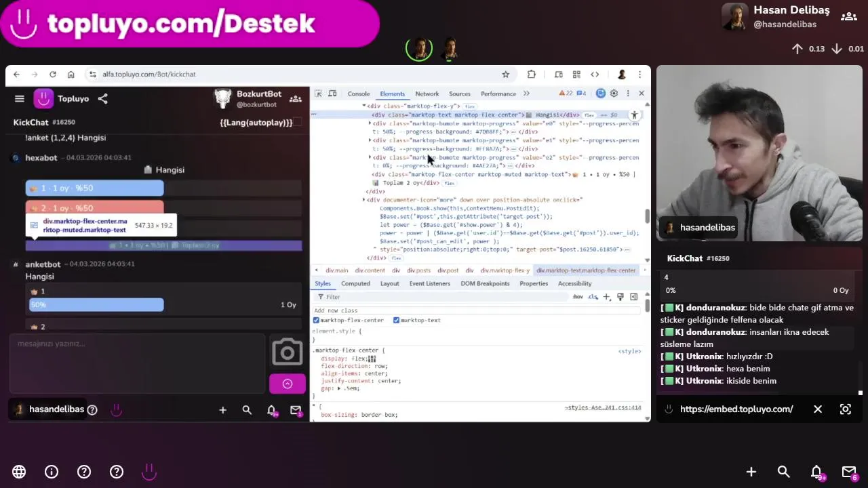Click the globe icon in the bottom bar

[19, 472]
